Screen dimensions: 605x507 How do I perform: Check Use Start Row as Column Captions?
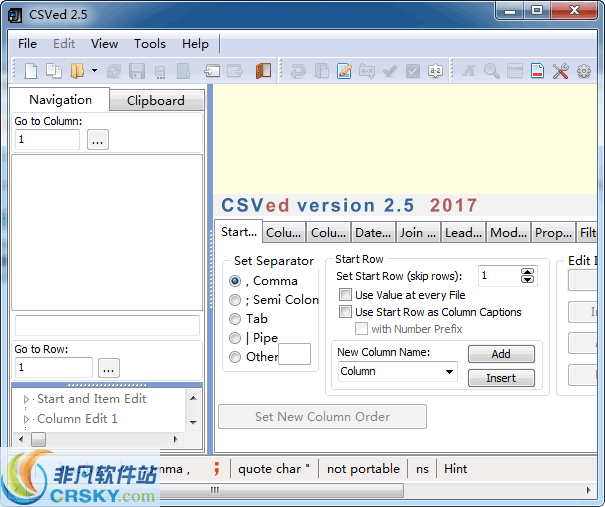tap(345, 311)
